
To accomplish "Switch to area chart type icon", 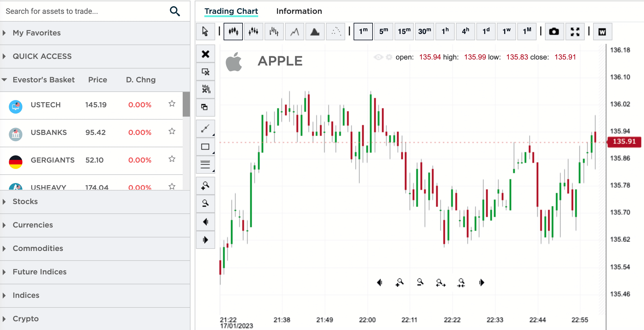I will pyautogui.click(x=315, y=31).
